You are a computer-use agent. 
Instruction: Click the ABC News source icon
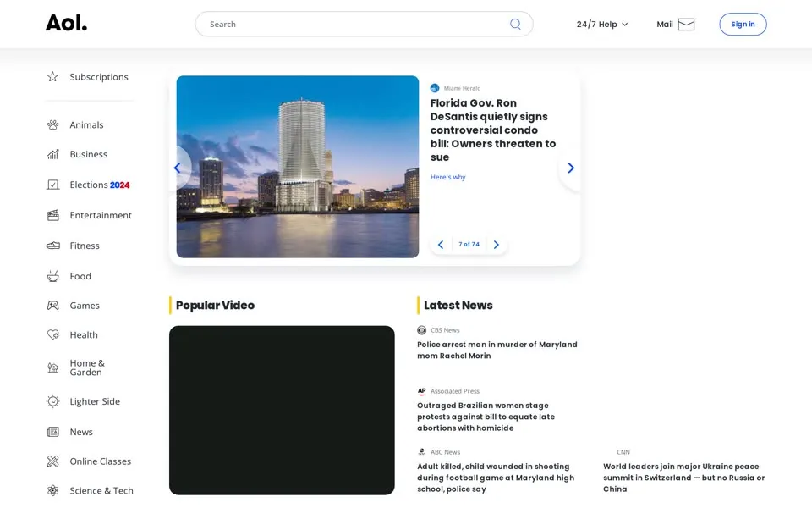coord(421,452)
